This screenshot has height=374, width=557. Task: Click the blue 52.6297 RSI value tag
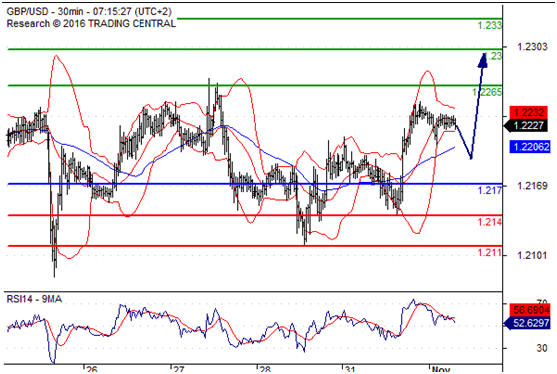pyautogui.click(x=527, y=323)
